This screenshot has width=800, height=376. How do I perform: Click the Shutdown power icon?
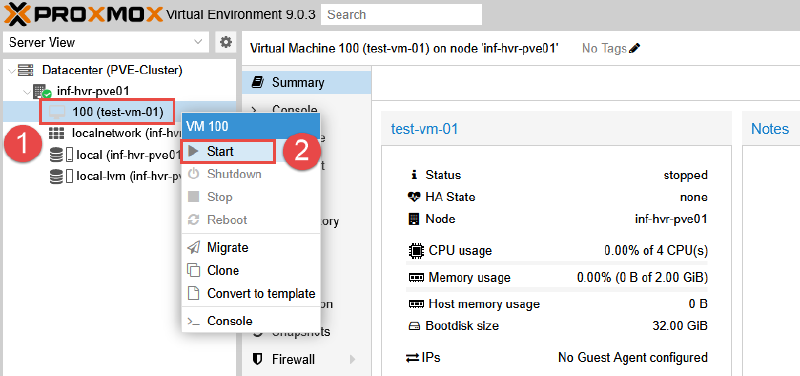(x=193, y=174)
